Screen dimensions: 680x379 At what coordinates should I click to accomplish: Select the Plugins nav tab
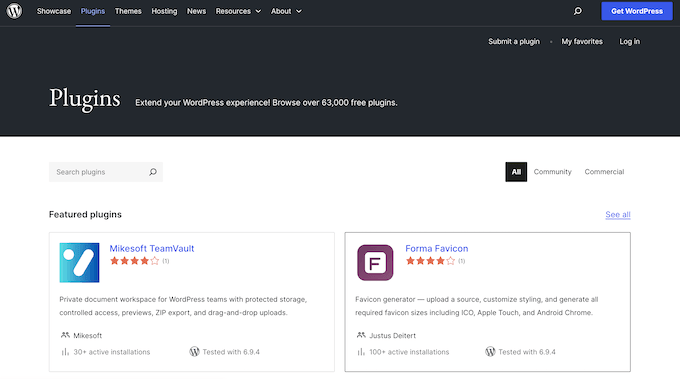(93, 11)
